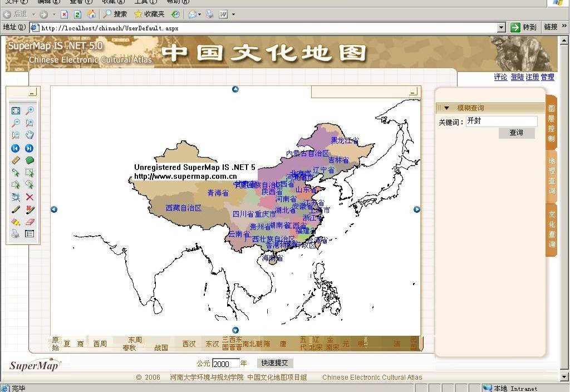Screen dimensions: 570x392
Task: Minimize the floating toolbox panel
Action: point(32,92)
